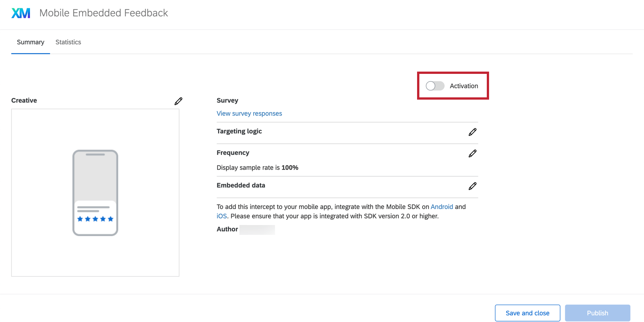This screenshot has height=322, width=644.
Task: Click the Frequency edit pencil
Action: click(x=472, y=153)
